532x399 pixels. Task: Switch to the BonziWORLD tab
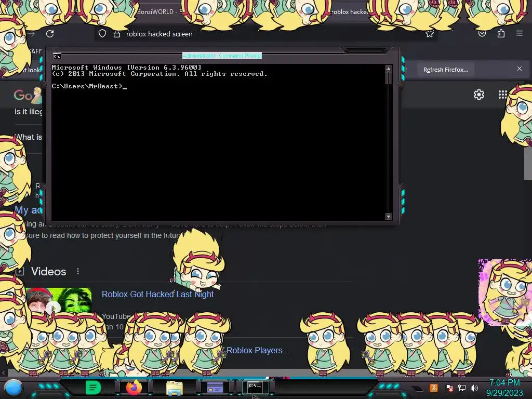159,11
